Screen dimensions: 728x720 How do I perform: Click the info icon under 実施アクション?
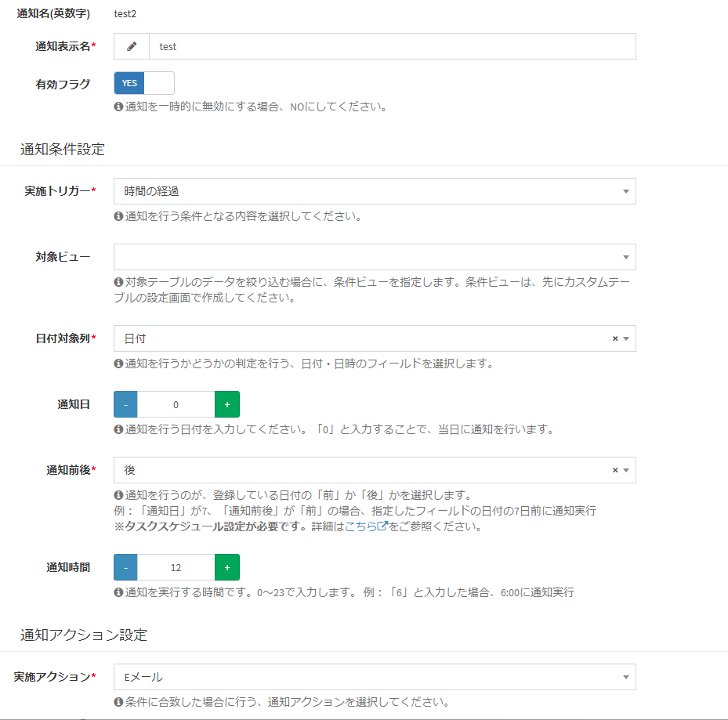(118, 702)
